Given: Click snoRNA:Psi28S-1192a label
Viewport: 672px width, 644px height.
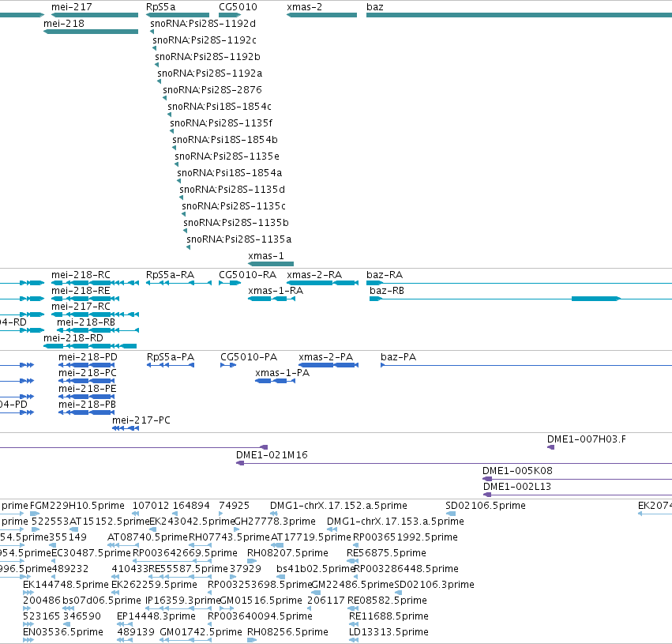Looking at the screenshot, I should (x=209, y=73).
